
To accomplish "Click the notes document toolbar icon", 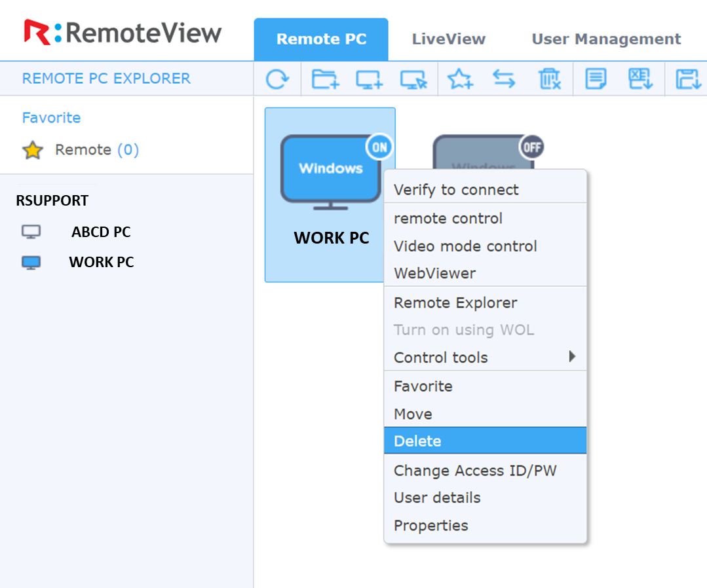I will (596, 79).
